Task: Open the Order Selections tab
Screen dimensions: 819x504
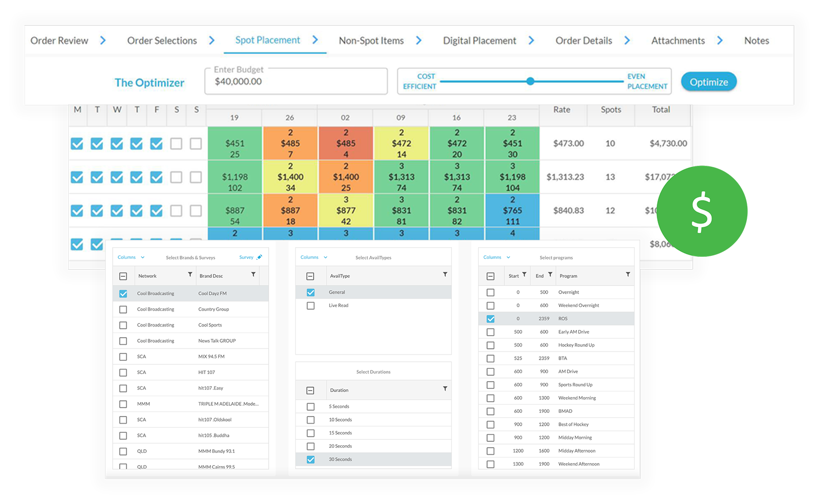Action: point(162,40)
